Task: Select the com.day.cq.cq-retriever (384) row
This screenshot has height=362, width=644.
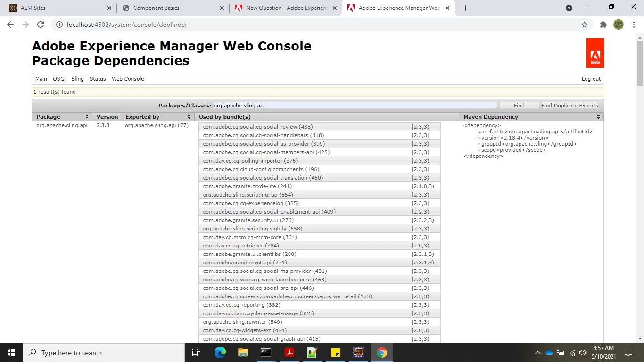Action: click(320, 246)
